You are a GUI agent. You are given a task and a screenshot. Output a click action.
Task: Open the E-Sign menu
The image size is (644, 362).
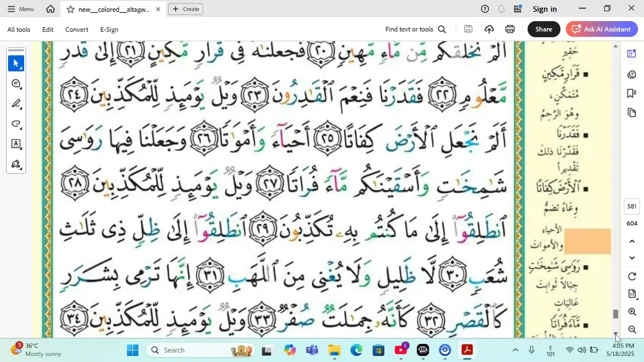click(109, 30)
